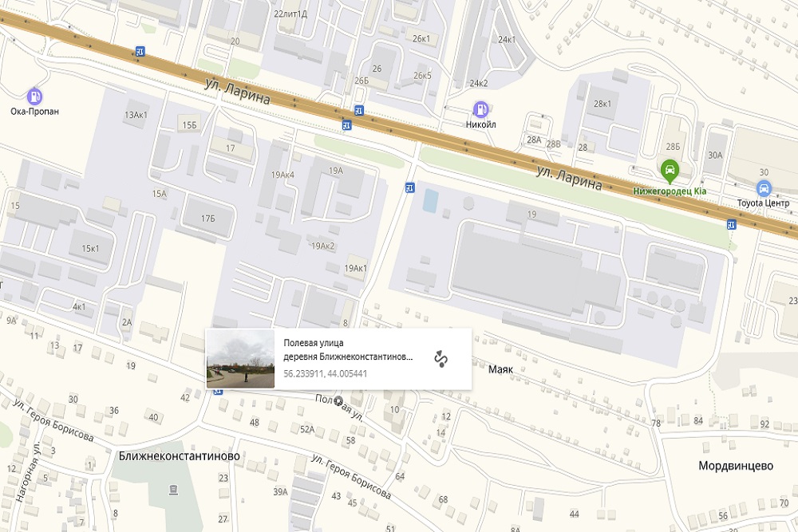This screenshot has width=798, height=532.
Task: Click building 17Б on the map
Action: pyautogui.click(x=207, y=219)
